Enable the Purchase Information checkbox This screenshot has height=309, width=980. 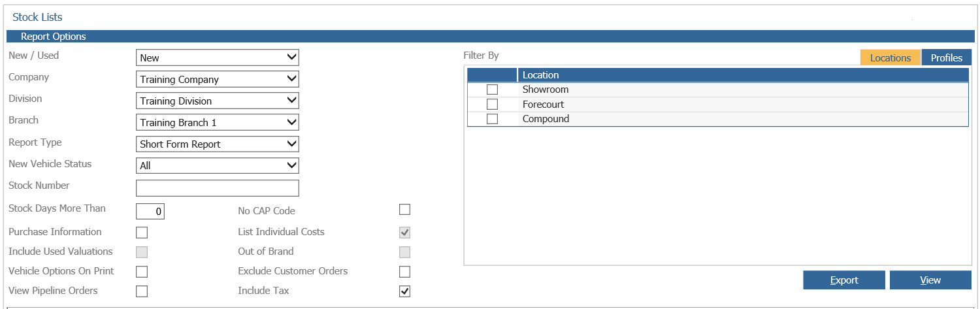[x=142, y=233]
